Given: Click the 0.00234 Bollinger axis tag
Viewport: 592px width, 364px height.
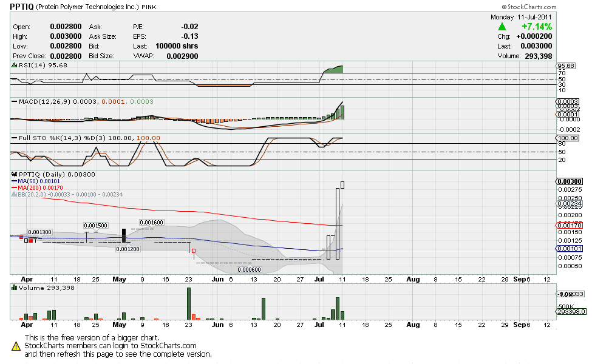Looking at the screenshot, I should 570,204.
